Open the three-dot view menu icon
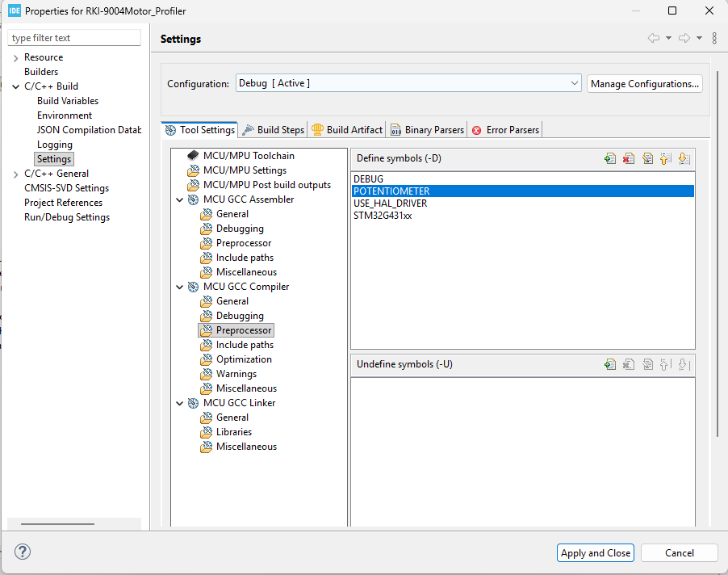Screen dimensions: 728x575 [x=714, y=38]
